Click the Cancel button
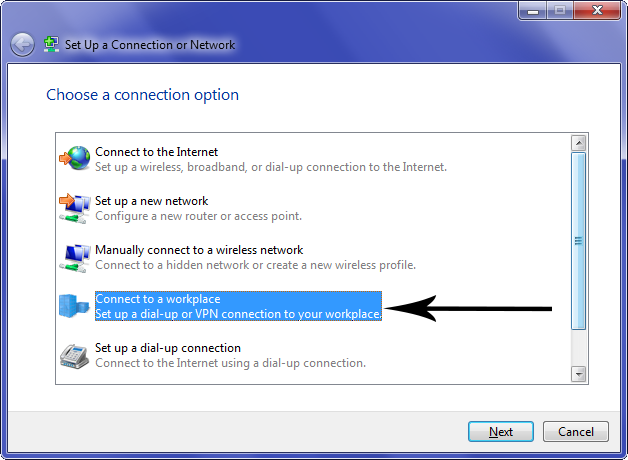This screenshot has height=460, width=628. 576,432
